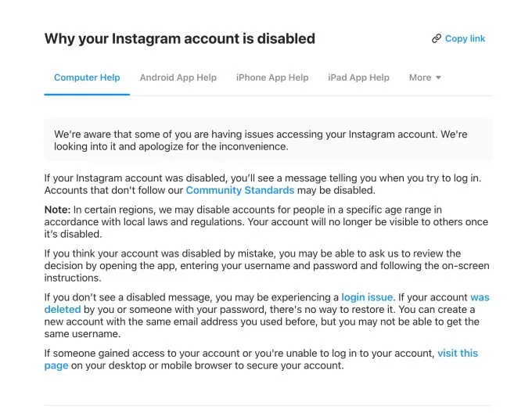This screenshot has width=532, height=413.
Task: Open the 'visit this' secure account link
Action: tap(458, 354)
